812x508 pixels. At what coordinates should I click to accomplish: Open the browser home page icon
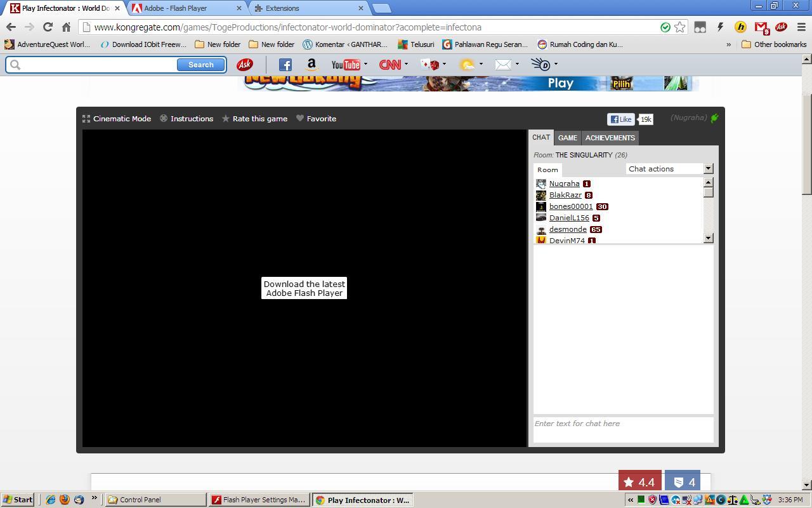(x=66, y=27)
